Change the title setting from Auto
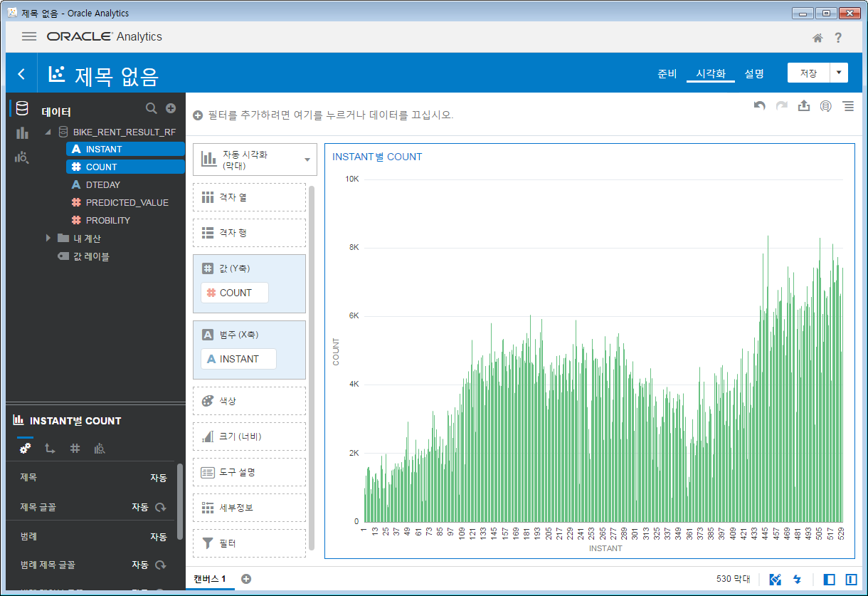 click(158, 478)
